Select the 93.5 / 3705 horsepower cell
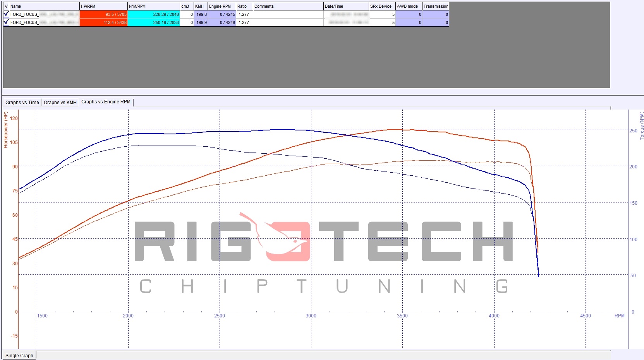The height and width of the screenshot is (360, 644). (103, 14)
